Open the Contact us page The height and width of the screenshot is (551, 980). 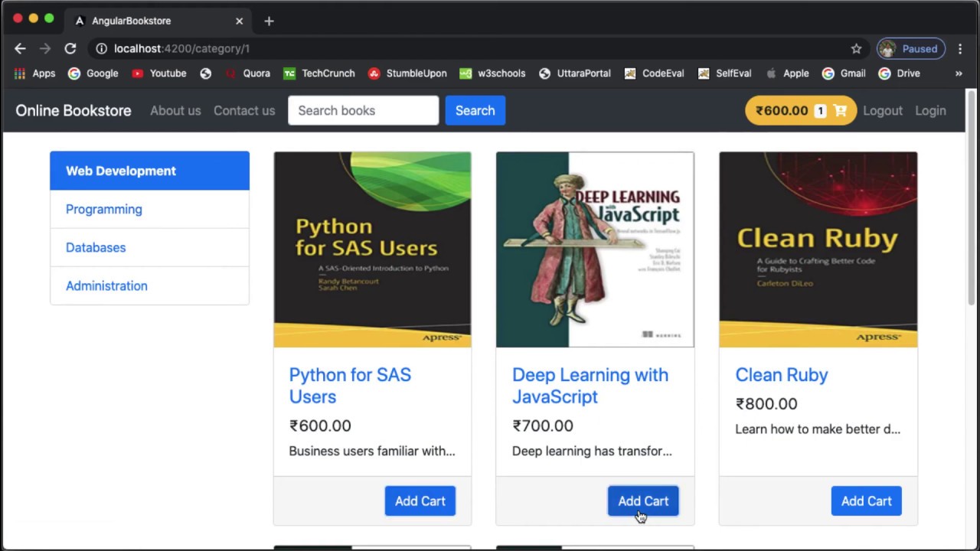click(244, 110)
